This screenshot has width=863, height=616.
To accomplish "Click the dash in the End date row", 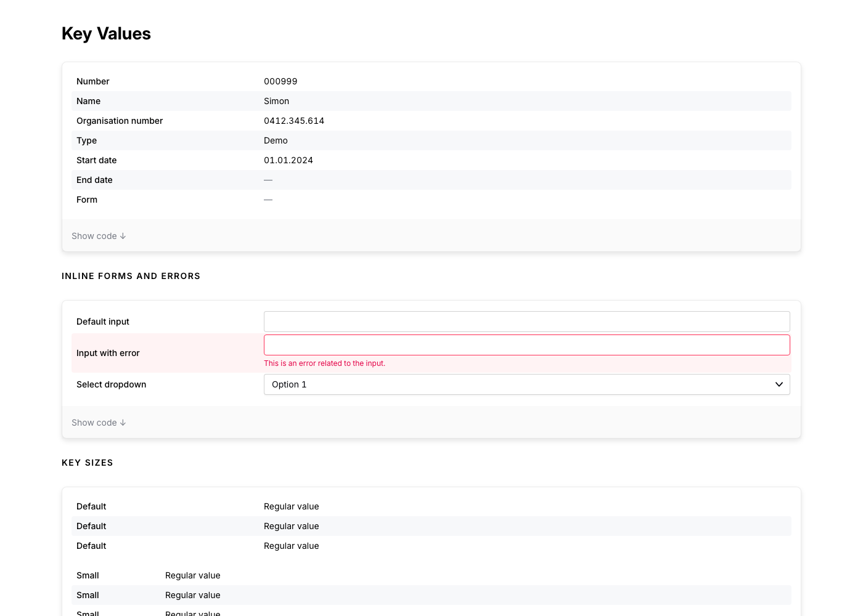I will 268,180.
